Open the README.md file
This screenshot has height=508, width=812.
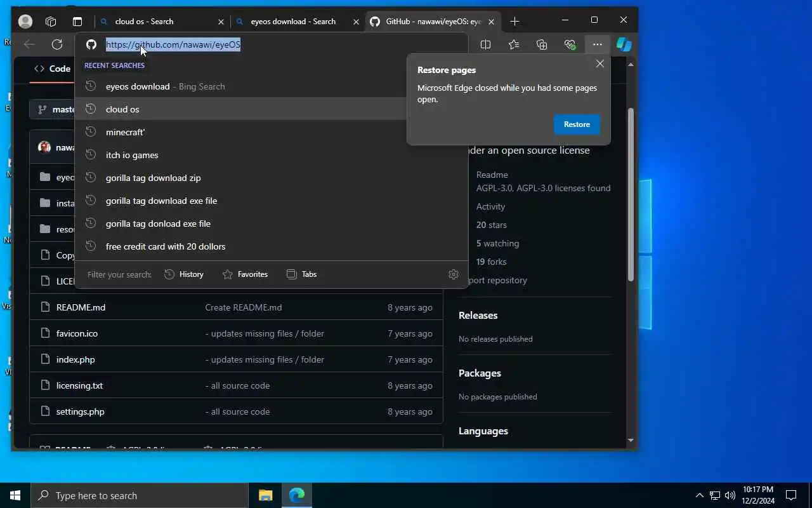[x=81, y=307]
